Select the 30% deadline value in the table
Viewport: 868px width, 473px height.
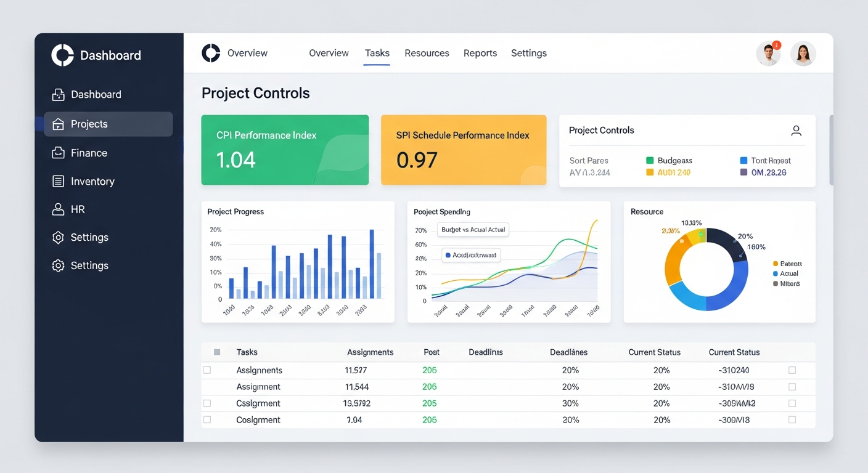571,403
